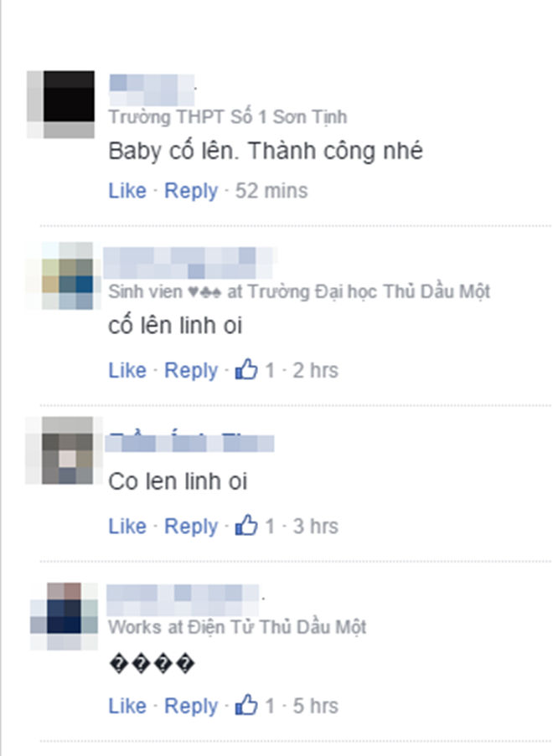
Task: Click the thumbs-up icon on the 3 hrs comment
Action: click(x=246, y=525)
